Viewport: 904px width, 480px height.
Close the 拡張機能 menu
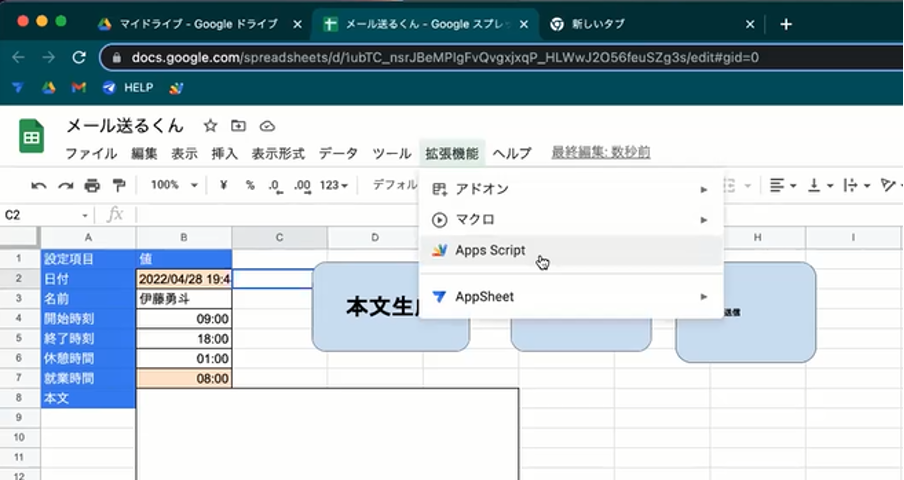(x=452, y=153)
